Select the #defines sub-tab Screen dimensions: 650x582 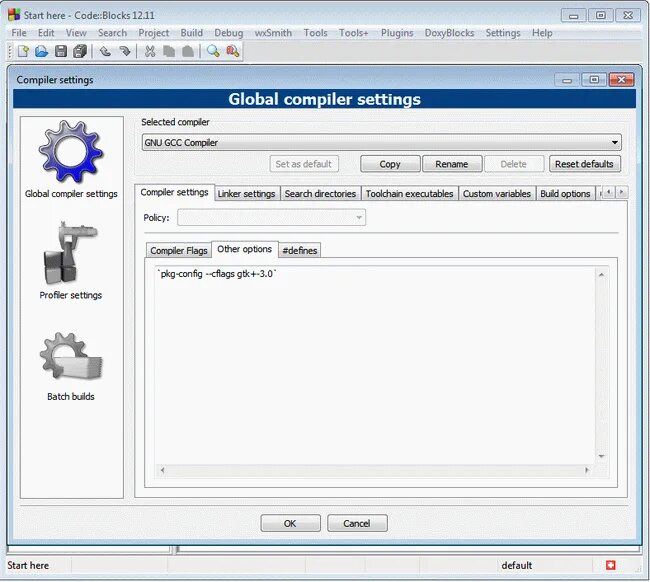click(300, 250)
